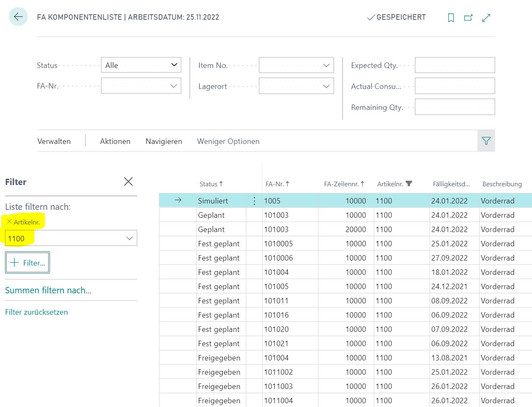Click due date 13.08.2021

point(454,357)
